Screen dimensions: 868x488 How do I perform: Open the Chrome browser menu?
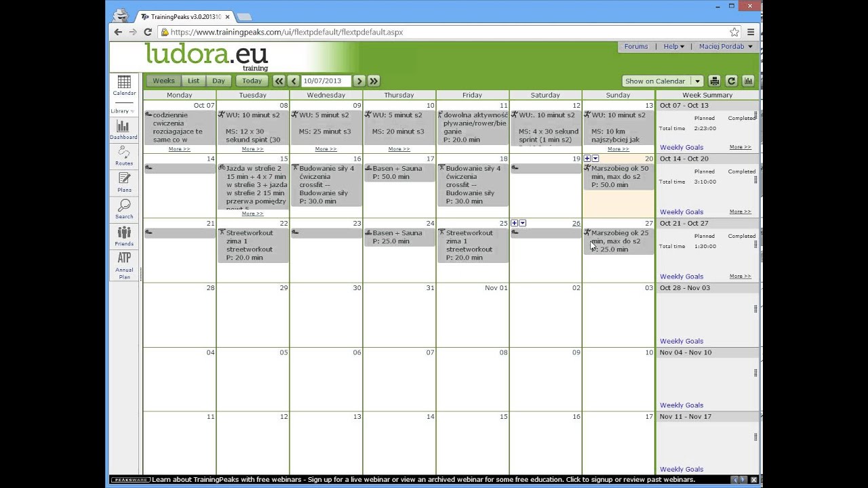[751, 32]
